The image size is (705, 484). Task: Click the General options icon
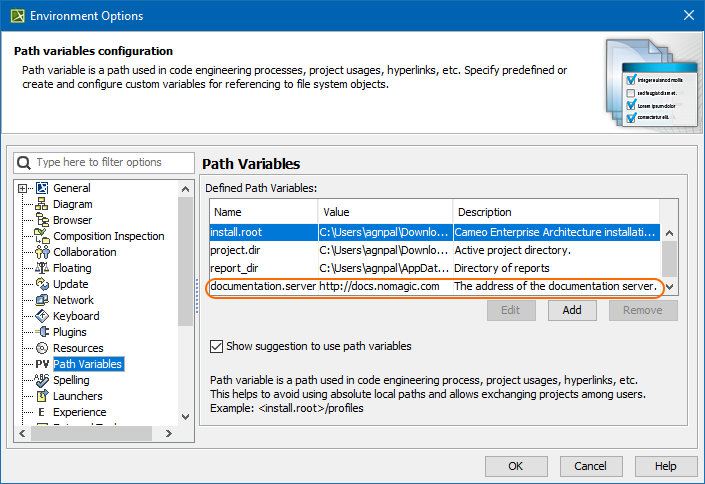click(42, 188)
